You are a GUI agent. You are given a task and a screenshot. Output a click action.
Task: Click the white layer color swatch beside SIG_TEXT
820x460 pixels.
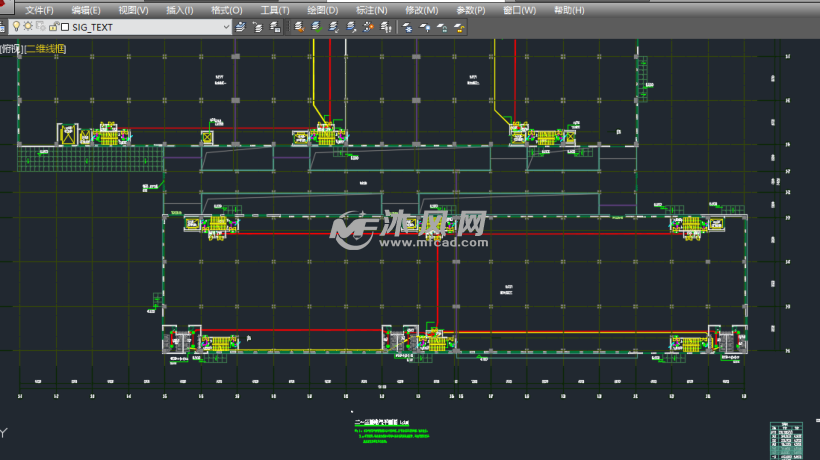[65, 27]
